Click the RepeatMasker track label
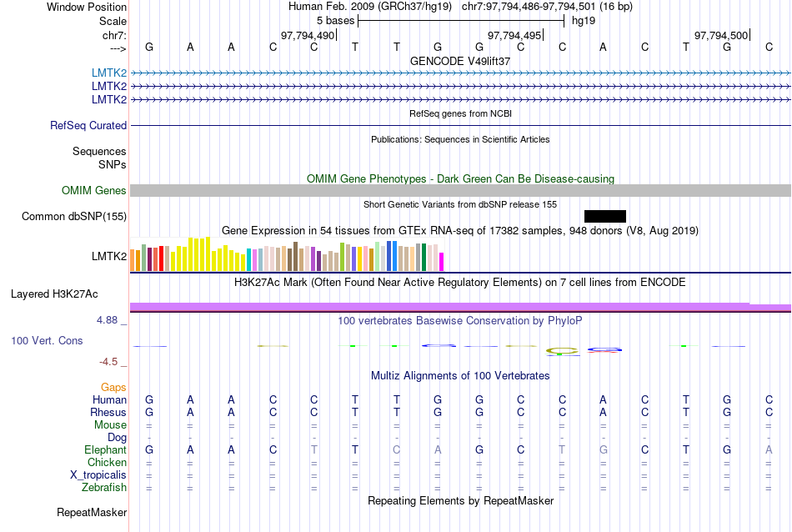792x532 pixels. point(92,512)
